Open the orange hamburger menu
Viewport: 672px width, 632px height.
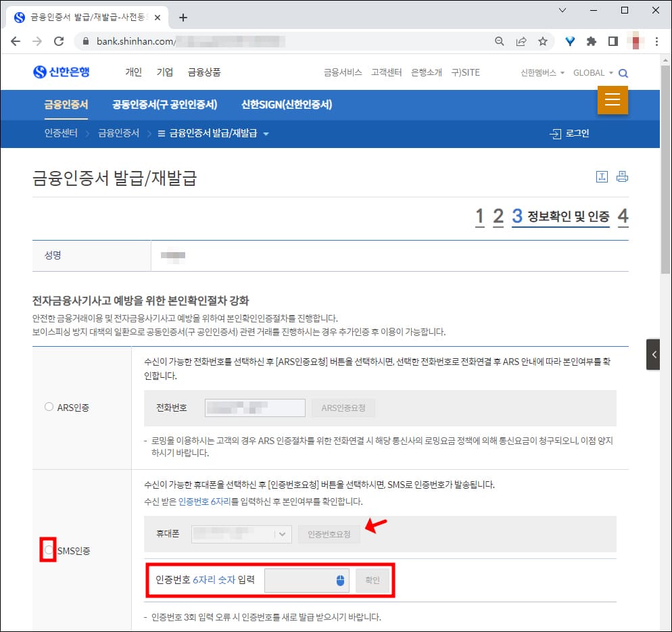(x=613, y=99)
